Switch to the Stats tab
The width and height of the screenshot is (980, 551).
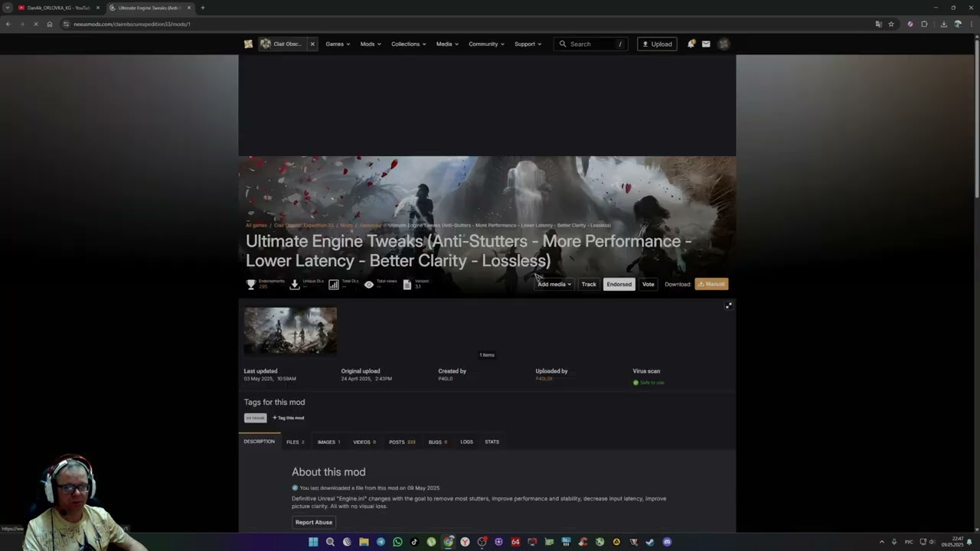[x=492, y=442]
